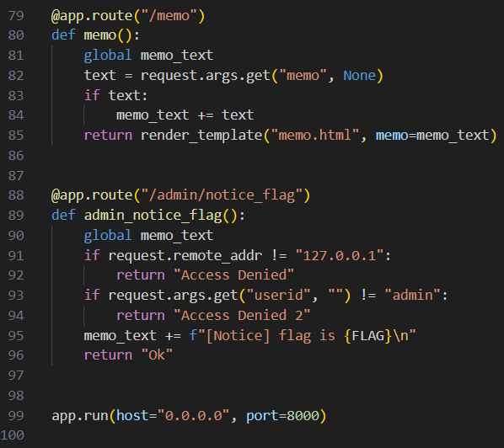The width and height of the screenshot is (504, 448).
Task: Click app.run on line 99
Action: click(x=80, y=416)
